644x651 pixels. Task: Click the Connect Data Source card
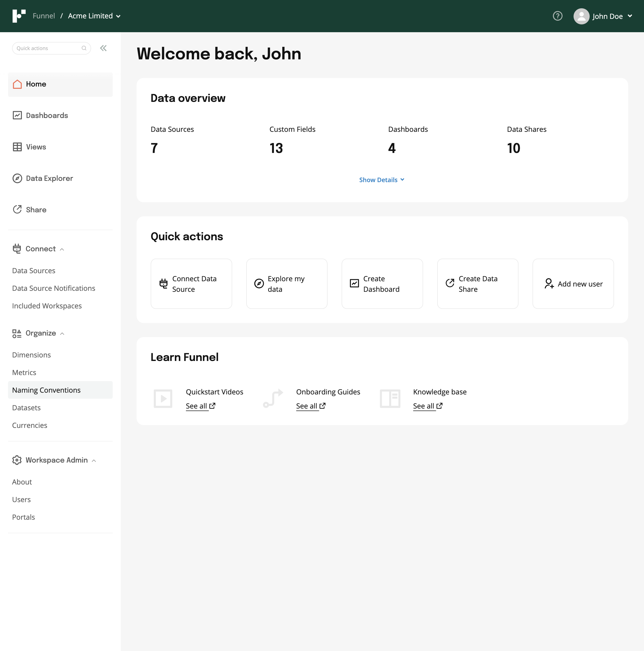point(191,284)
